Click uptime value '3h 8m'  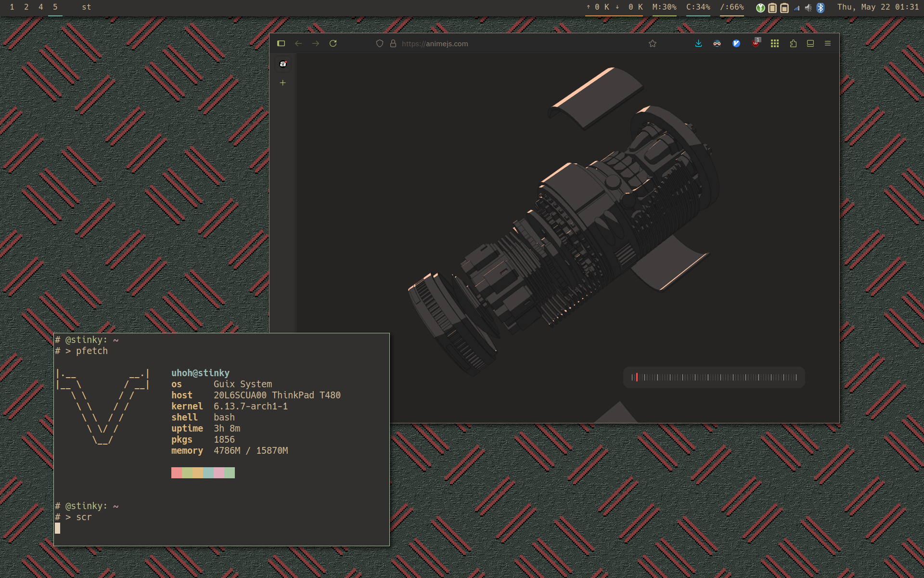pos(227,428)
